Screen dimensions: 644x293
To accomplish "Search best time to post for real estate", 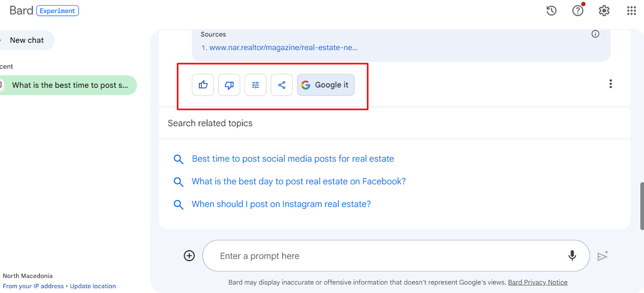I will (x=293, y=159).
